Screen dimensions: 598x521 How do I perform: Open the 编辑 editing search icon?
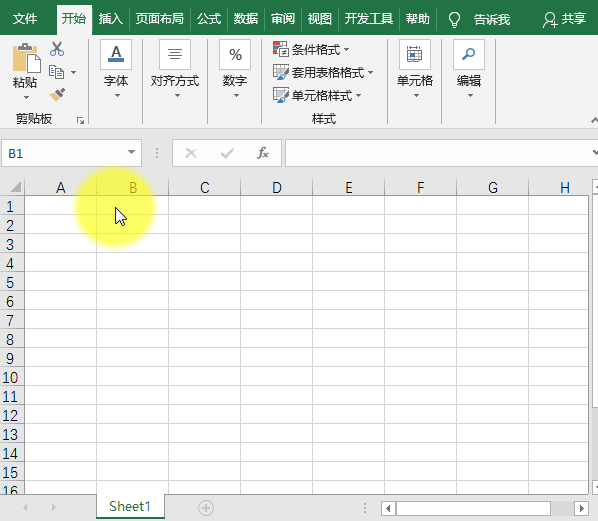click(469, 55)
